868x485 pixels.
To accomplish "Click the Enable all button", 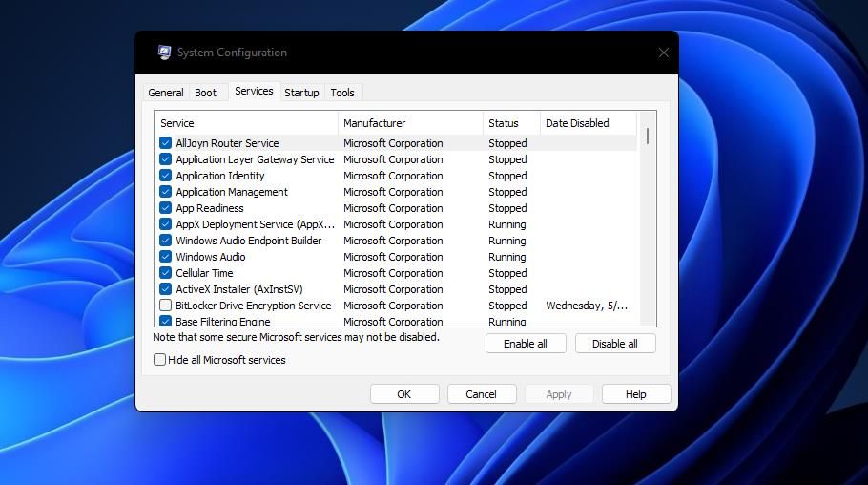I will point(526,344).
